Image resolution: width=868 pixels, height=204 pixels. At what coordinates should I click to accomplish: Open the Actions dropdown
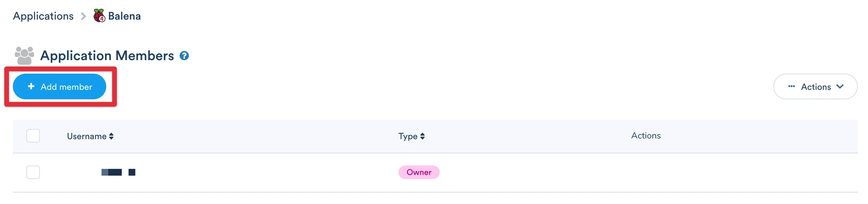tap(815, 86)
